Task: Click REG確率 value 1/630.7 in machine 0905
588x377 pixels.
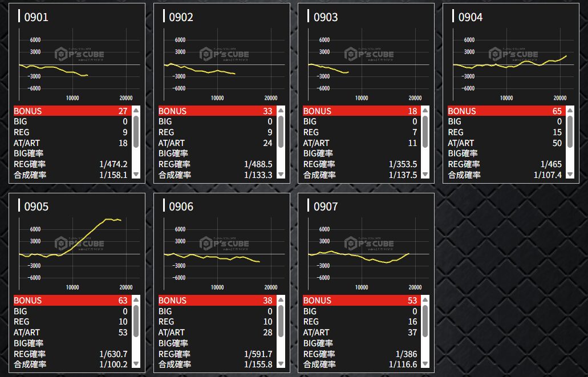Action: tap(113, 354)
